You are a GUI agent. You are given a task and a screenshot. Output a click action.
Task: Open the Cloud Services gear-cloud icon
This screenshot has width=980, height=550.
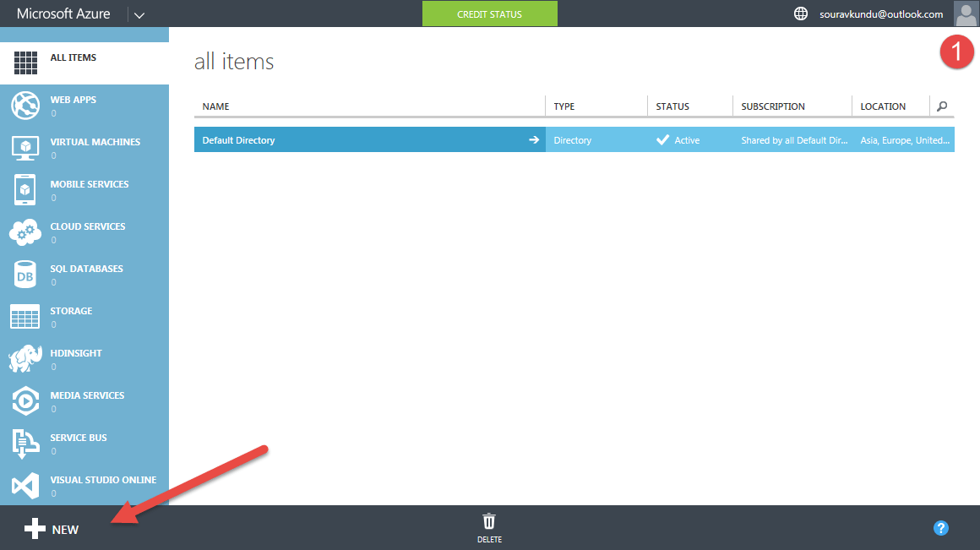[25, 232]
